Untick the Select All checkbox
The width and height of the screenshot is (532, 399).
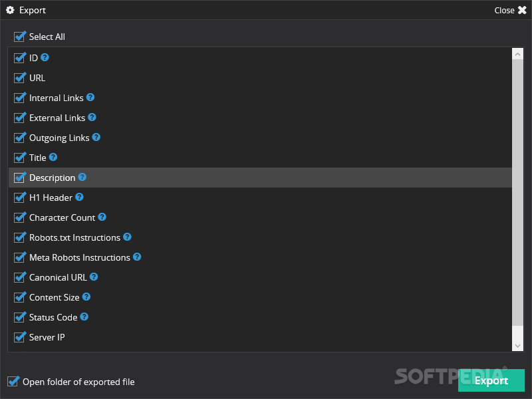pyautogui.click(x=20, y=37)
